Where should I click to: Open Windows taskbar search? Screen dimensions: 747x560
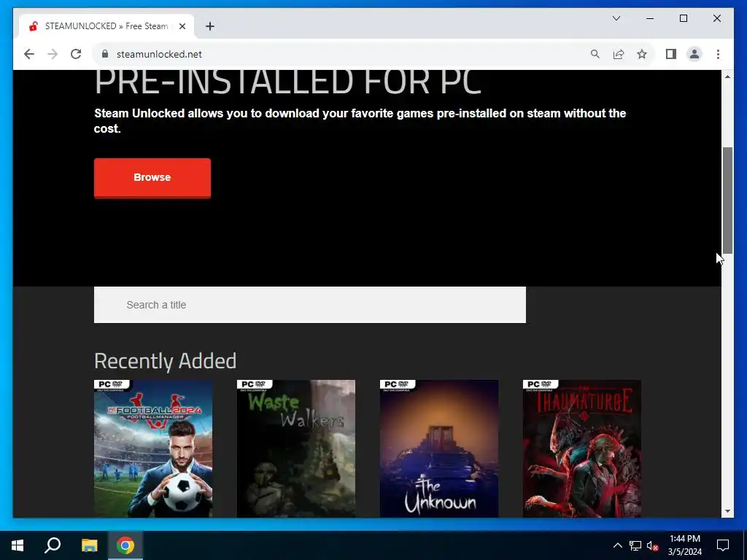(53, 545)
